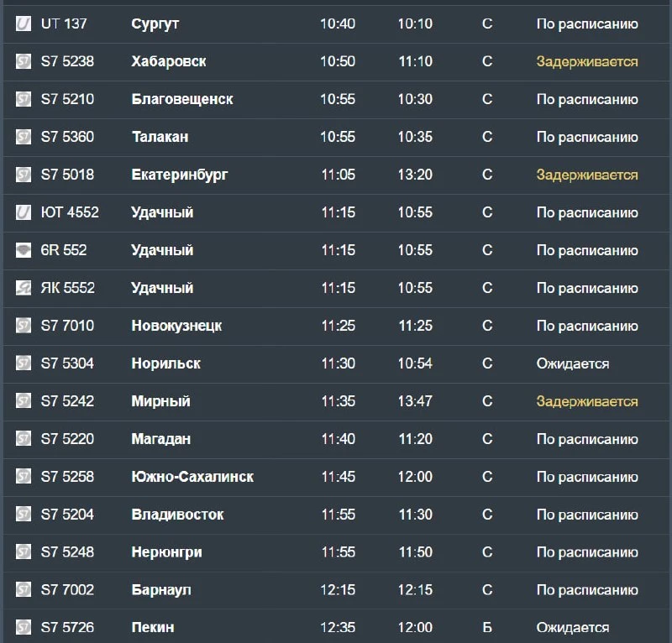
Task: Click the S7 logo beside flight S7 5242
Action: (24, 400)
